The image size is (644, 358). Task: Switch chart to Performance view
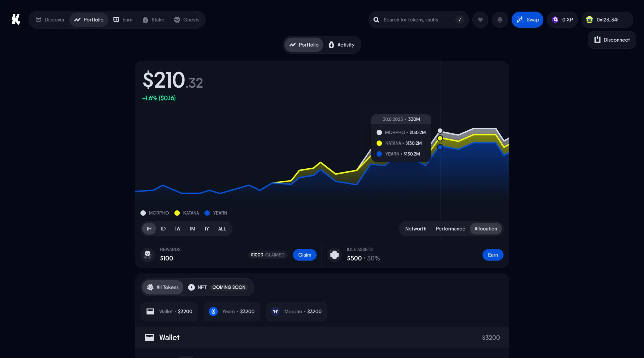450,229
